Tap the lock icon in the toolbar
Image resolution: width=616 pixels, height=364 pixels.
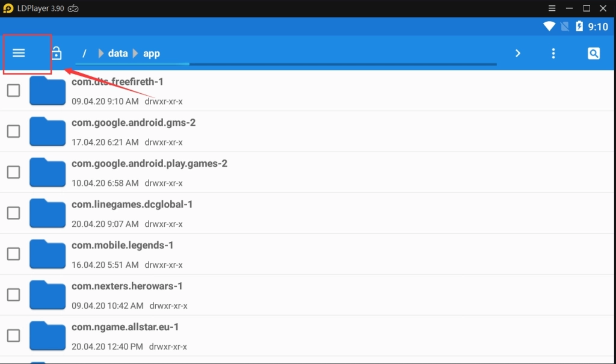[x=56, y=53]
